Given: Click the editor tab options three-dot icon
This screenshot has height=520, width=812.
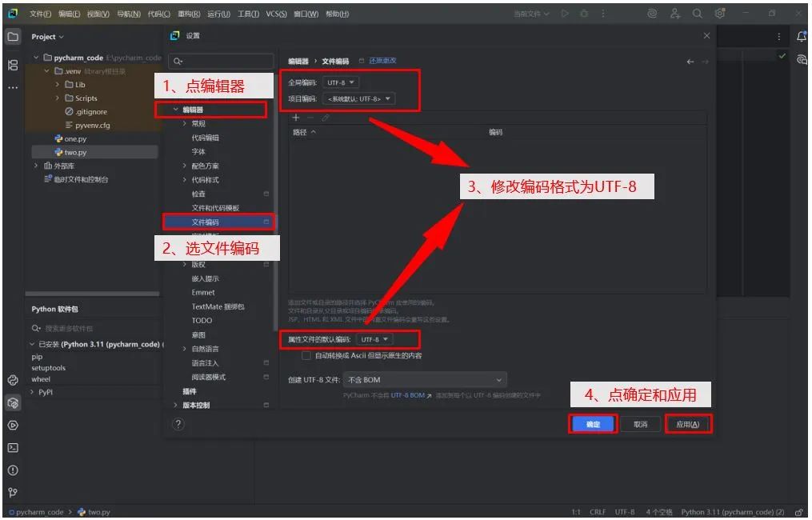Looking at the screenshot, I should click(x=779, y=37).
